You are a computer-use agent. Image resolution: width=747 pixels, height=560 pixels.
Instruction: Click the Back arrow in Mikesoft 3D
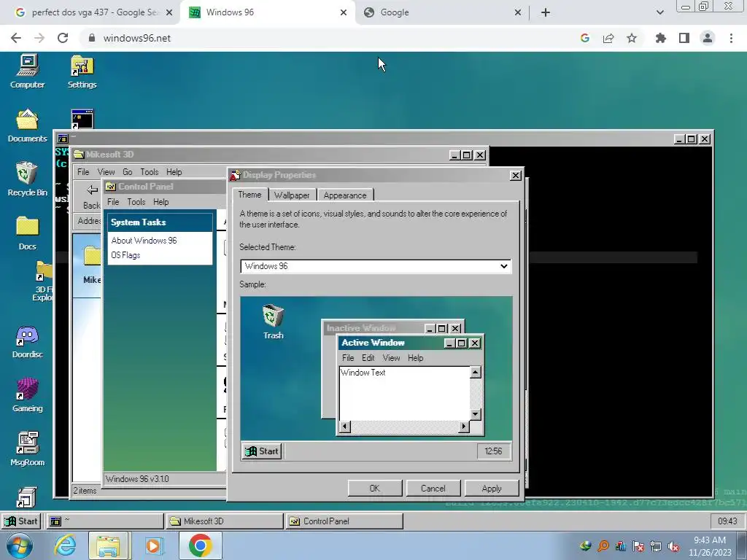pos(91,196)
